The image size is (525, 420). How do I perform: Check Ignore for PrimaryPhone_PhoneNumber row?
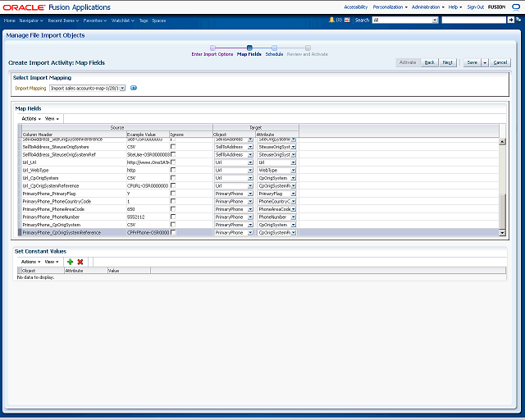tap(173, 217)
